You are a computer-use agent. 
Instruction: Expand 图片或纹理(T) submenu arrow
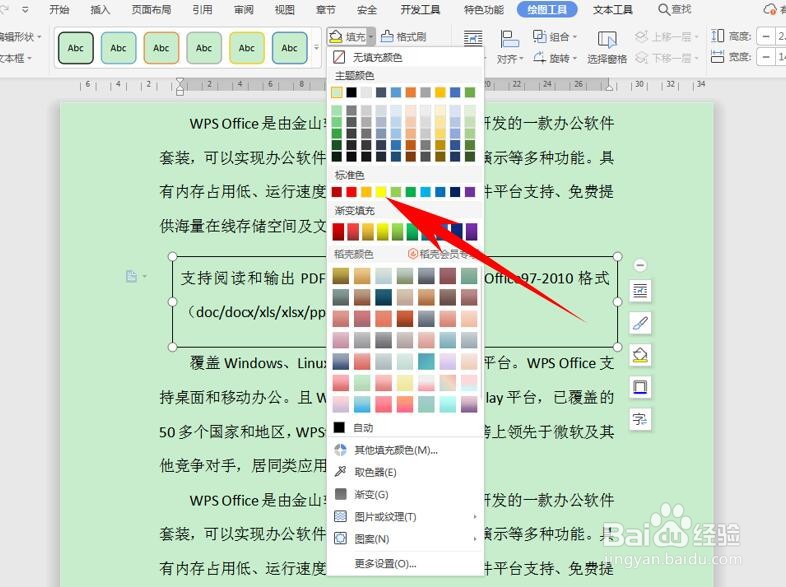(475, 516)
